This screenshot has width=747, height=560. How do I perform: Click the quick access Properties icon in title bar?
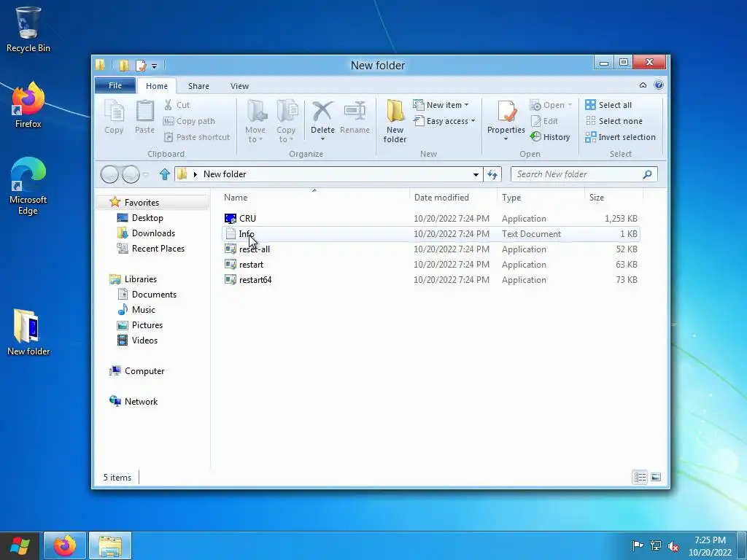click(x=141, y=65)
